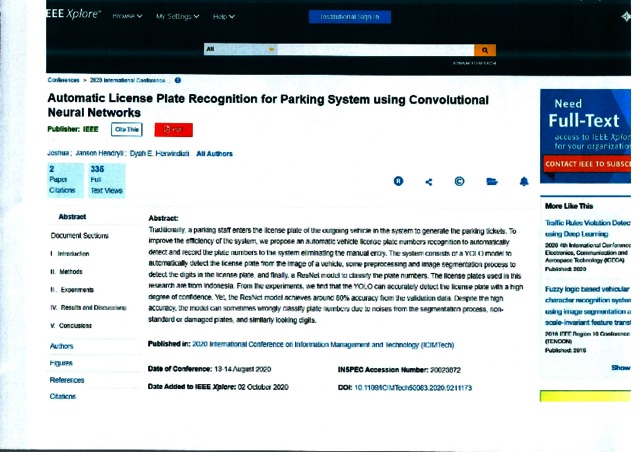This screenshot has height=452, width=640.
Task: Click the orange search magnifier button
Action: click(x=484, y=49)
